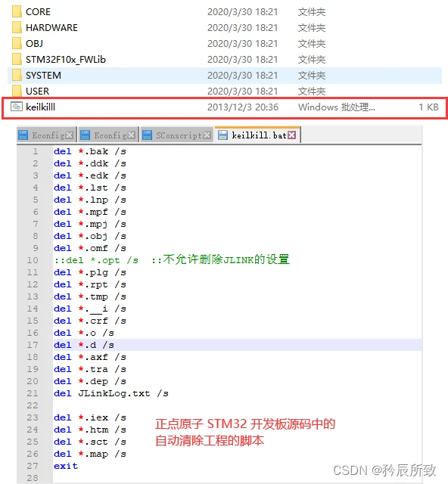Viewport: 448px width, 484px height.
Task: Place cursor on 'del *.axf /s' line
Action: click(90, 357)
